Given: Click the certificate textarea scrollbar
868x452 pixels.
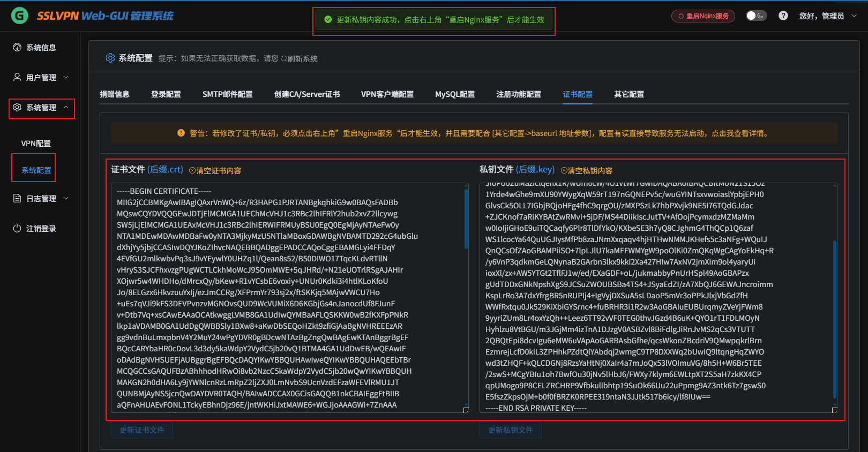Looking at the screenshot, I should click(x=466, y=219).
